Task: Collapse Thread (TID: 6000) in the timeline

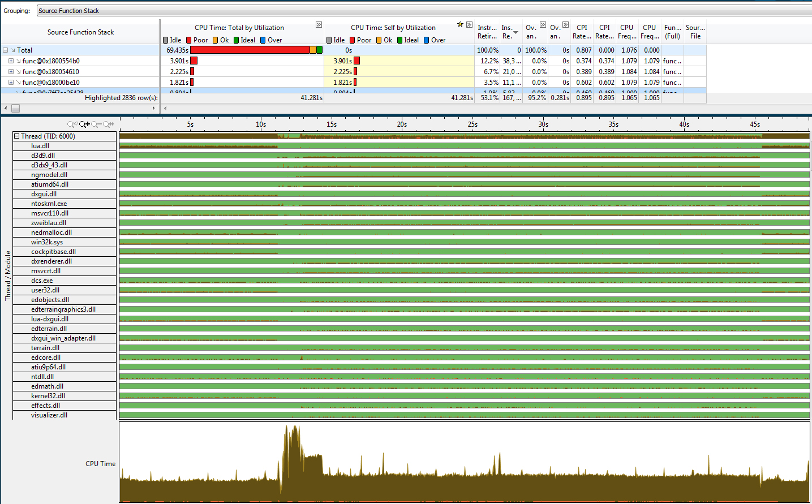Action: click(17, 136)
